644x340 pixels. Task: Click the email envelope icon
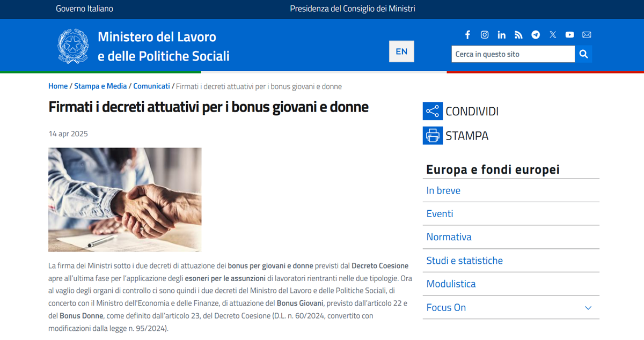pyautogui.click(x=587, y=35)
